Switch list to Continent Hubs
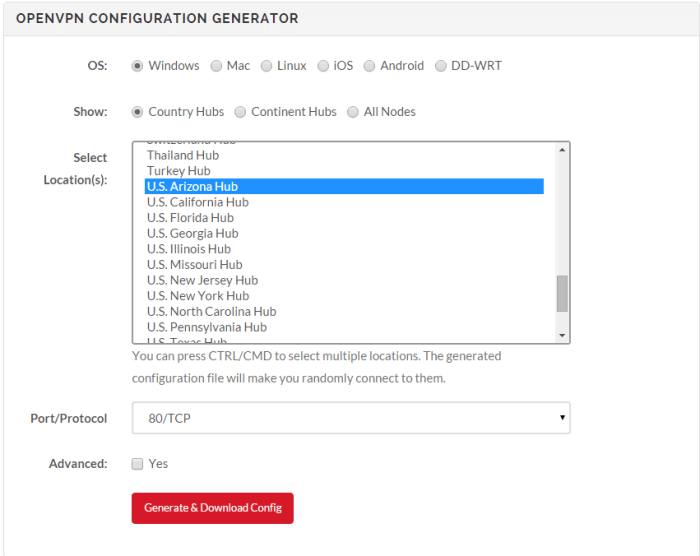Viewport: 700px width, 556px height. 240,112
